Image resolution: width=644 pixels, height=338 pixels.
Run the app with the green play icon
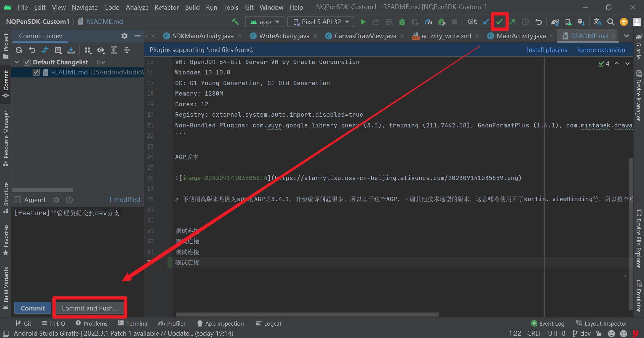tap(363, 22)
